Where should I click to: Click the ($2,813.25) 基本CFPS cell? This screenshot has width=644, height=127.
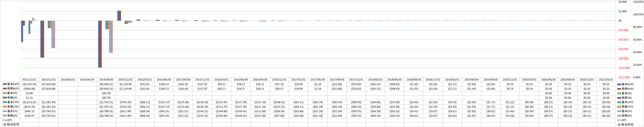tap(29, 102)
